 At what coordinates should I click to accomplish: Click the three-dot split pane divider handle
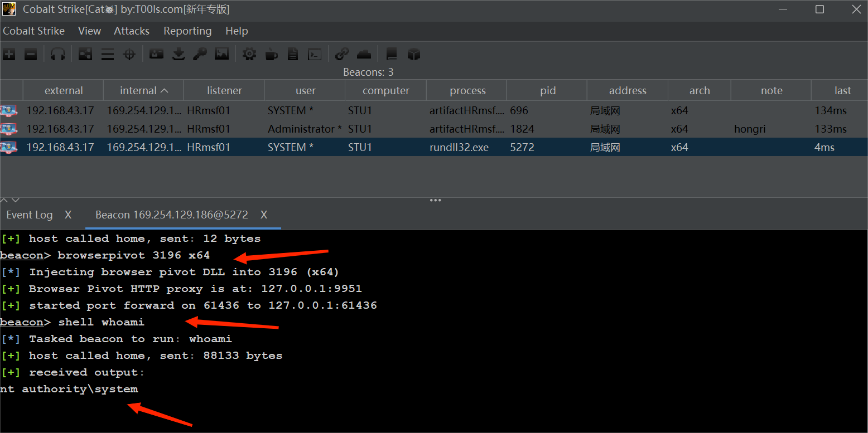[x=436, y=200]
